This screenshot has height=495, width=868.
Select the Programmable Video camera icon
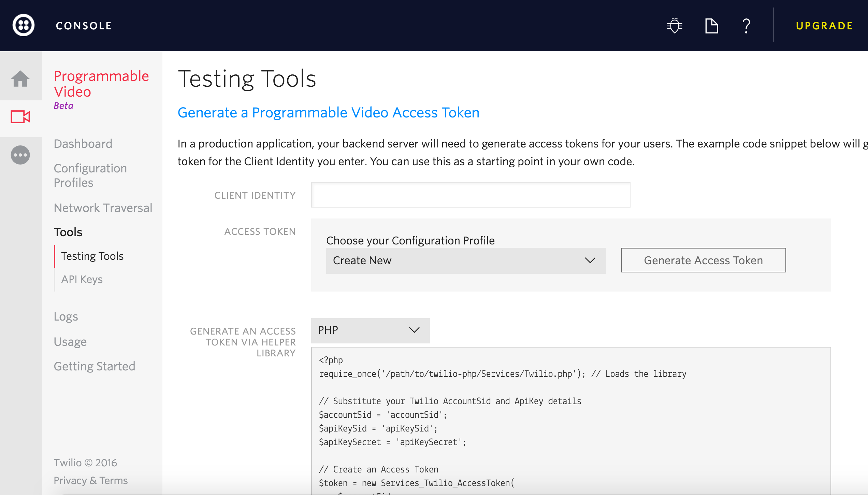(20, 117)
